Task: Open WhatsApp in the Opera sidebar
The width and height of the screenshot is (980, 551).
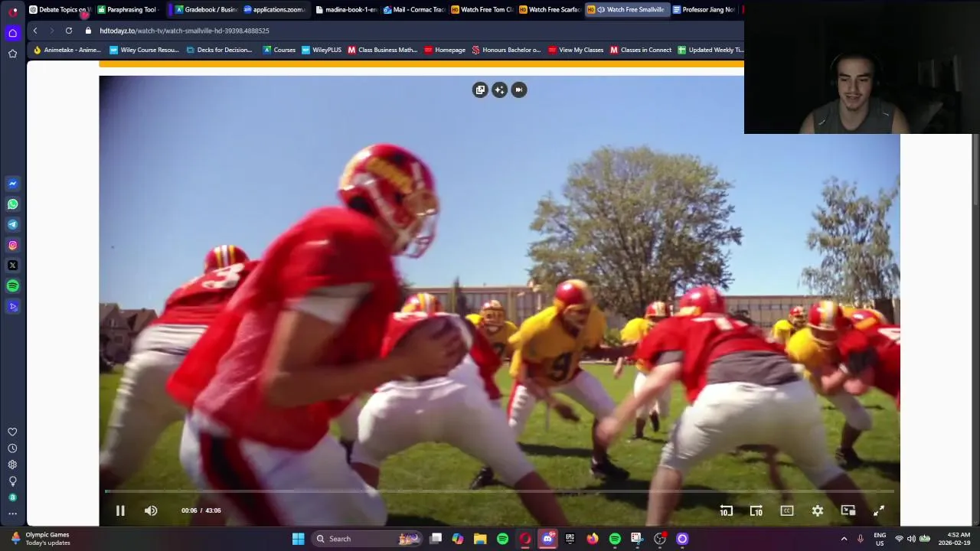Action: click(x=12, y=204)
